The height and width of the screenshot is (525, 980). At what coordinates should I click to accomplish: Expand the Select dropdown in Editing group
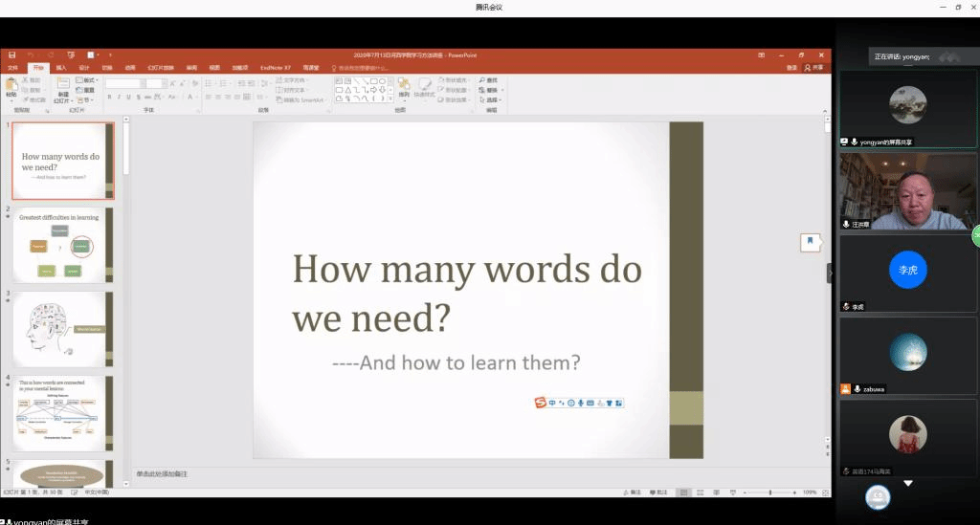[492, 99]
